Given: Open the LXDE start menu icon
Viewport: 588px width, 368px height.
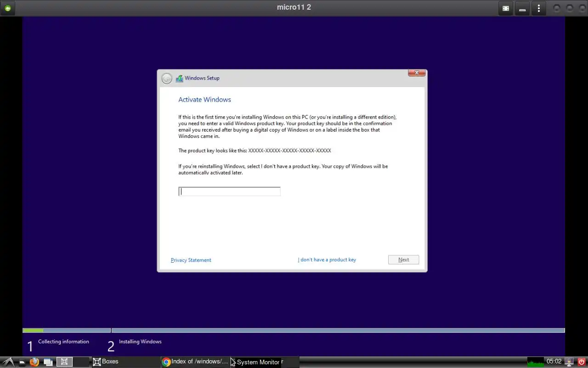Looking at the screenshot, I should click(8, 362).
